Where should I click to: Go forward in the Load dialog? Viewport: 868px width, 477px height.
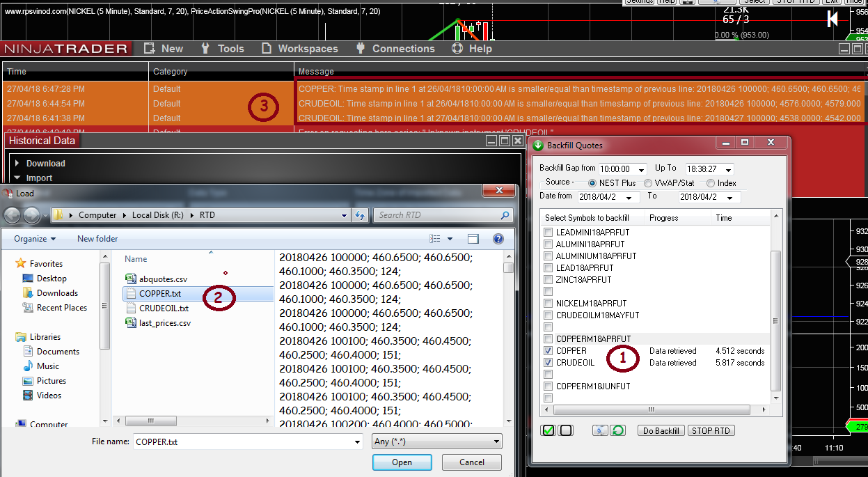point(31,215)
